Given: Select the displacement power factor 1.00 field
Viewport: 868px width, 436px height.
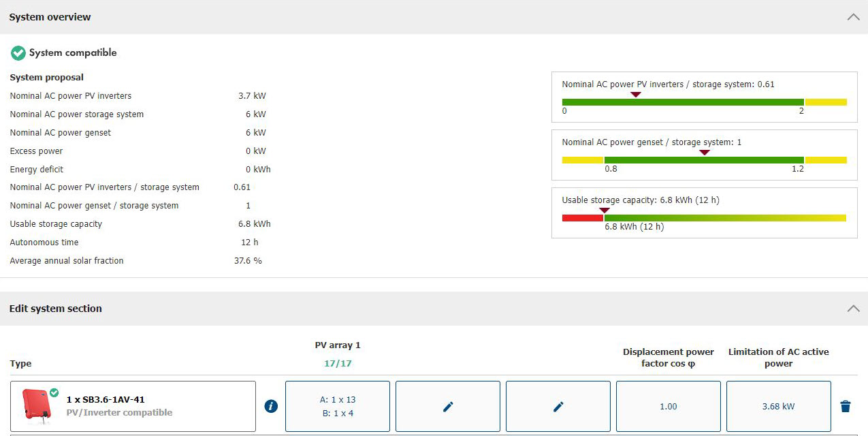Looking at the screenshot, I should tap(669, 406).
